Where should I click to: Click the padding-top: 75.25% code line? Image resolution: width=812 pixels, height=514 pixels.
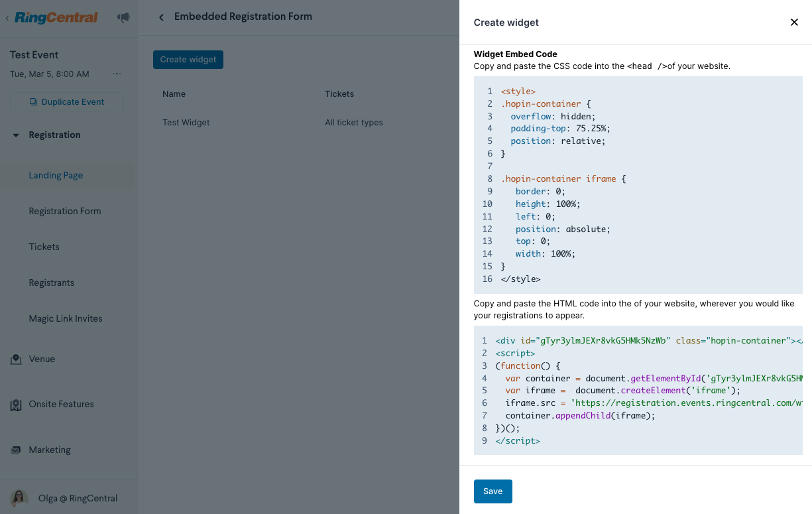pyautogui.click(x=560, y=129)
